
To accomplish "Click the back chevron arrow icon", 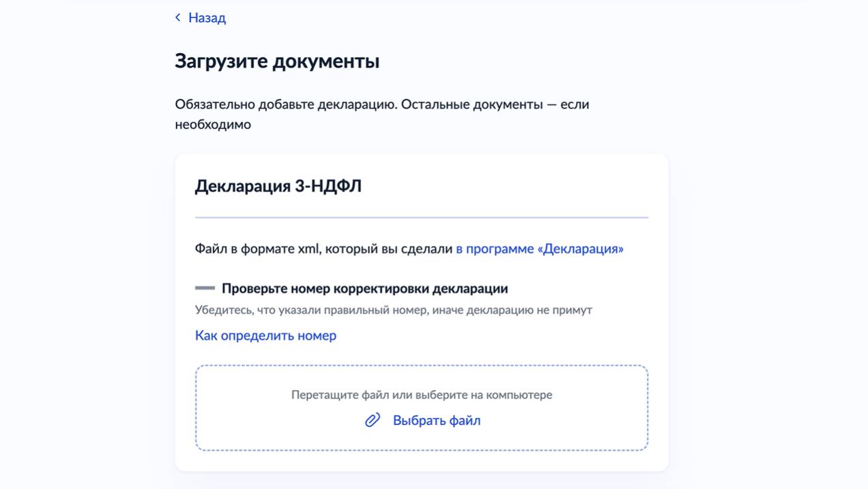I will tap(178, 18).
